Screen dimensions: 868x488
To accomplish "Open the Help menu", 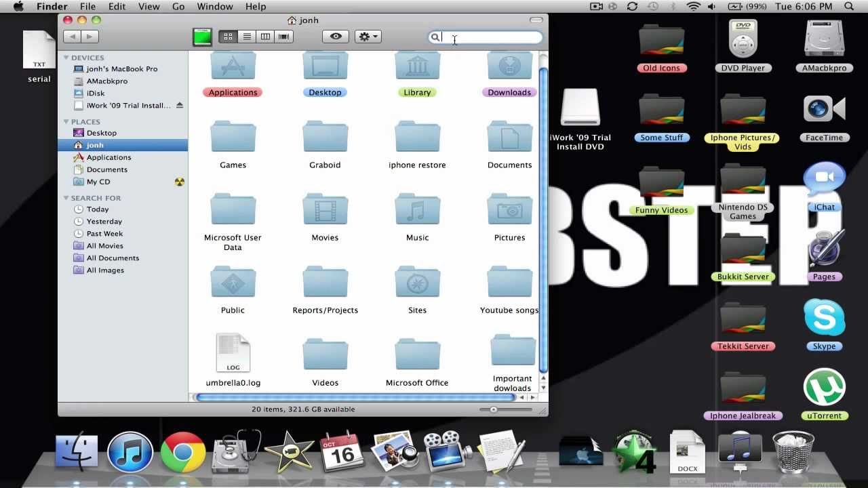I will coord(256,6).
